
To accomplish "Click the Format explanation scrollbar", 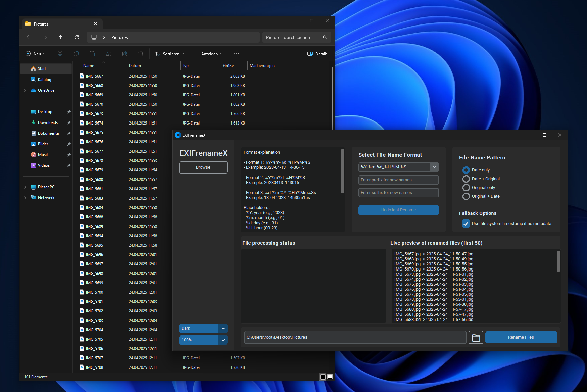I will tap(342, 171).
